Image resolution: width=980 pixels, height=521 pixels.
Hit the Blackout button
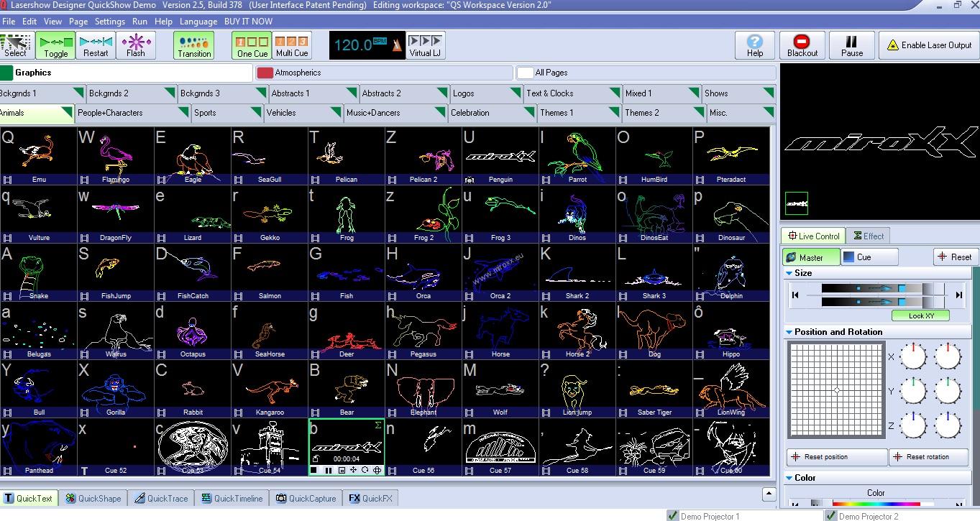(x=802, y=45)
